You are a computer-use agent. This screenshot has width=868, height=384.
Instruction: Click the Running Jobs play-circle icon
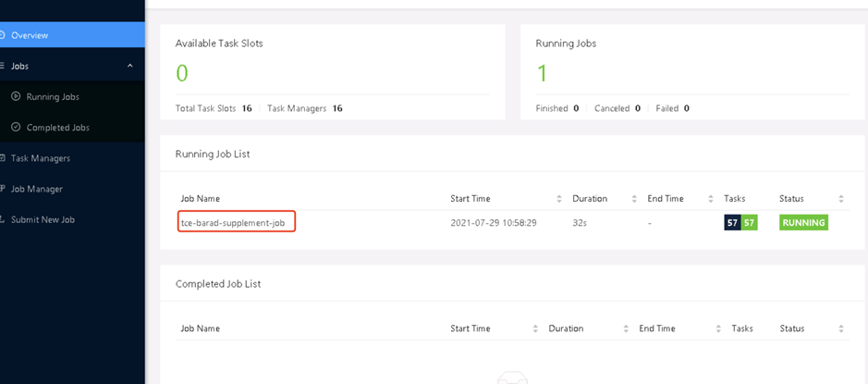[16, 96]
